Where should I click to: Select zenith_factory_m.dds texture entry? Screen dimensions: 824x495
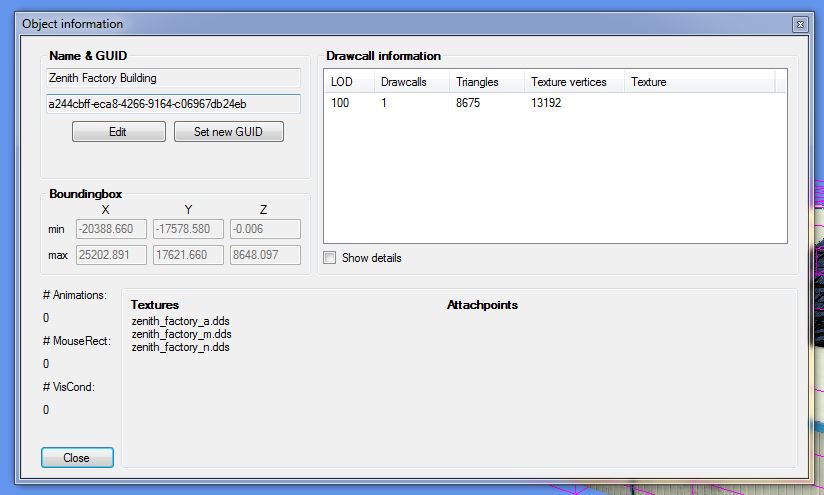[x=182, y=334]
